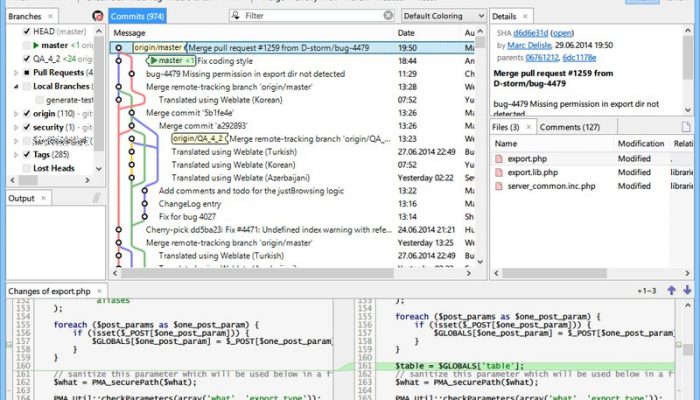This screenshot has height=400, width=700.
Task: Expand the Pull Requests node
Action: pos(16,72)
